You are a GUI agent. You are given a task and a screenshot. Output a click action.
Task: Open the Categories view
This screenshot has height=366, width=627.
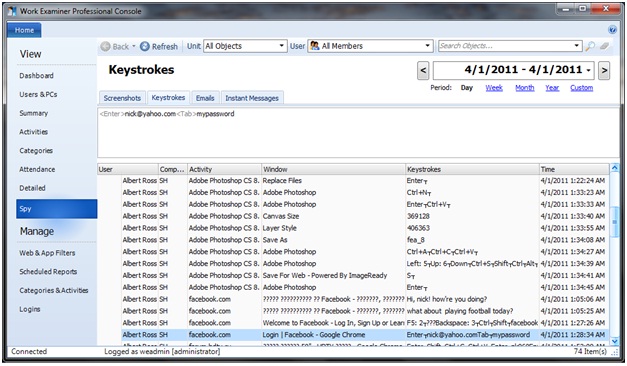36,151
